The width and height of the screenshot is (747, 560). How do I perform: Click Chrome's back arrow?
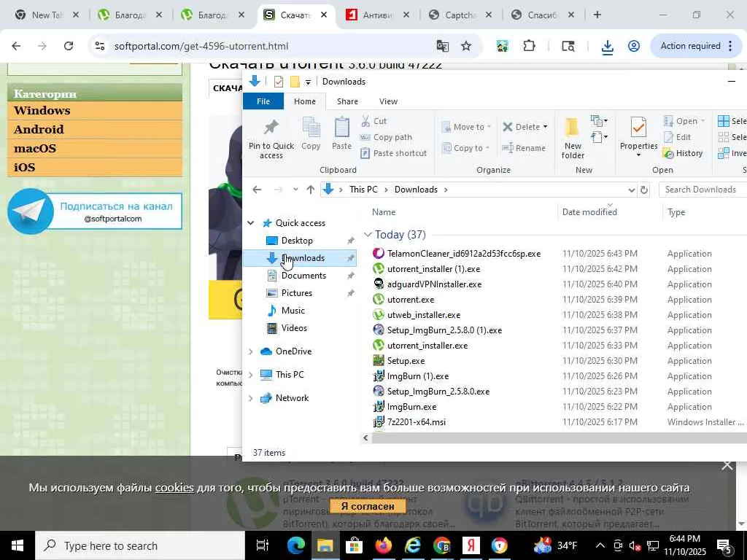click(16, 46)
